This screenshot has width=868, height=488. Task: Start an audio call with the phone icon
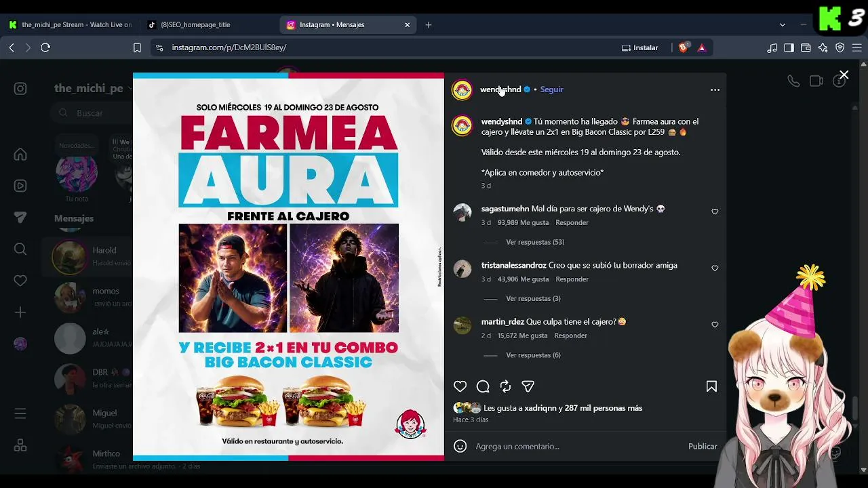click(x=793, y=81)
